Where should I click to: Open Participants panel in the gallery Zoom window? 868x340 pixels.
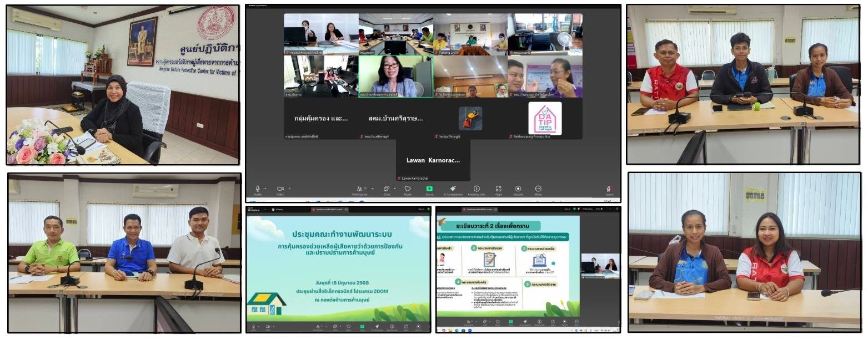[360, 190]
